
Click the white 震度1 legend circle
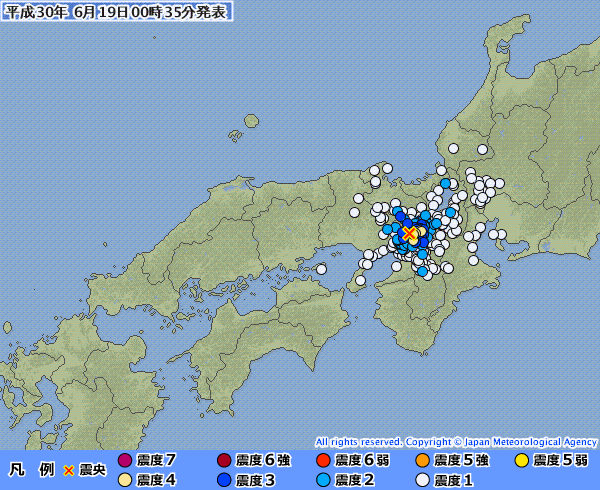click(423, 480)
